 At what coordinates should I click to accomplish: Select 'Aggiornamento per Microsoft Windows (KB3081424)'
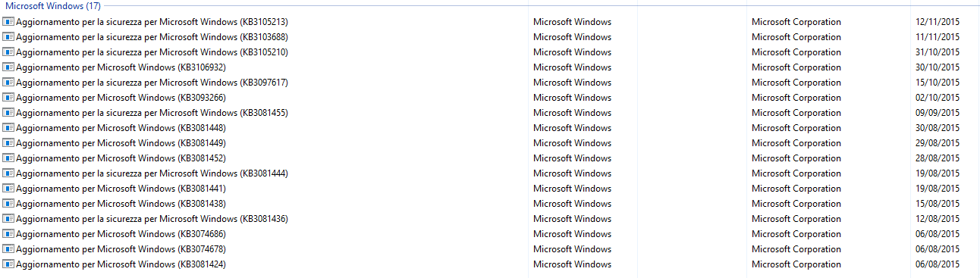(x=121, y=264)
